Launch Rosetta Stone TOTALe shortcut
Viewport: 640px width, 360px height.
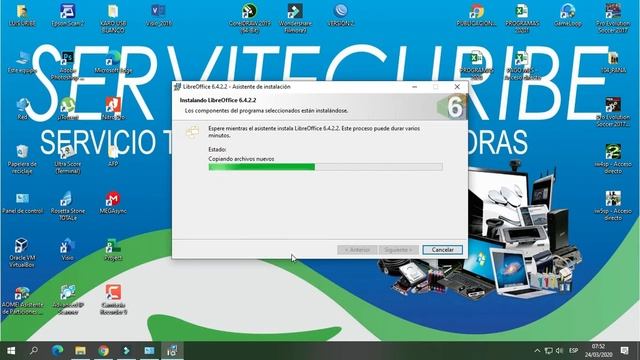tap(67, 206)
